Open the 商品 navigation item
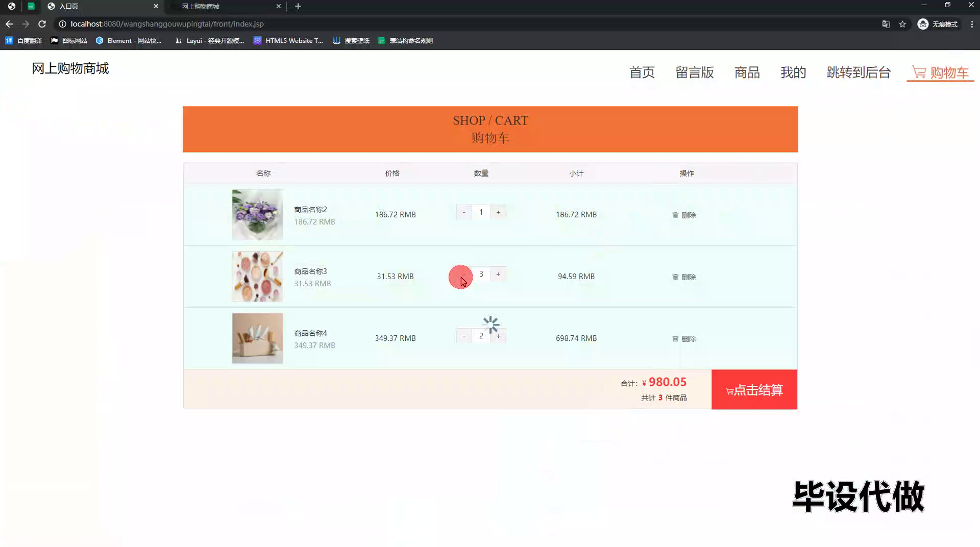This screenshot has height=547, width=980. click(747, 72)
